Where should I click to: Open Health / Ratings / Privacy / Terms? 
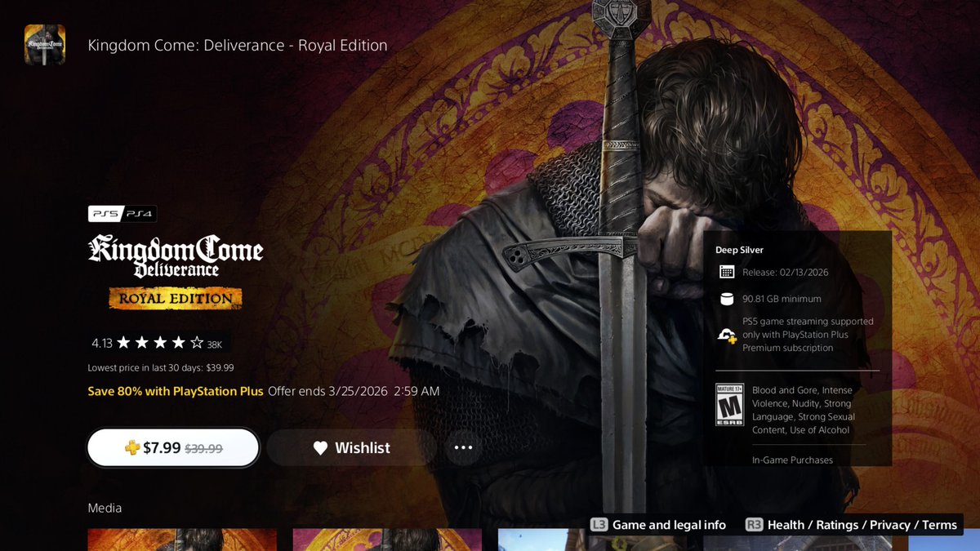(851, 525)
